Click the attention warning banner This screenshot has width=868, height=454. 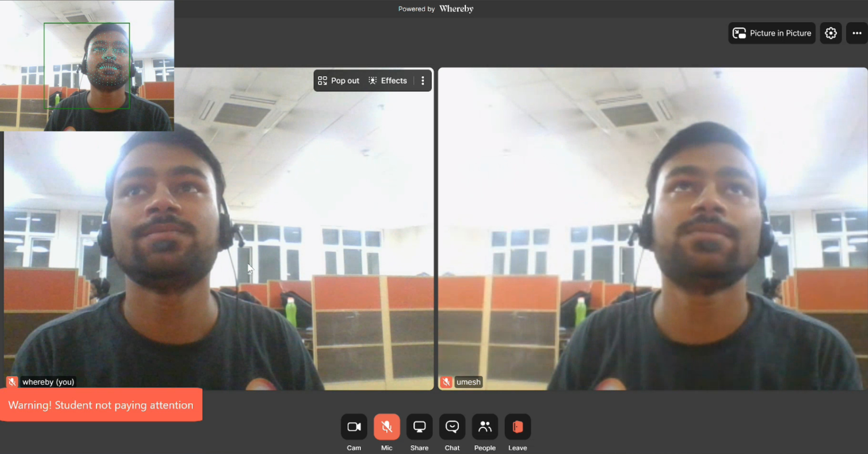coord(101,405)
